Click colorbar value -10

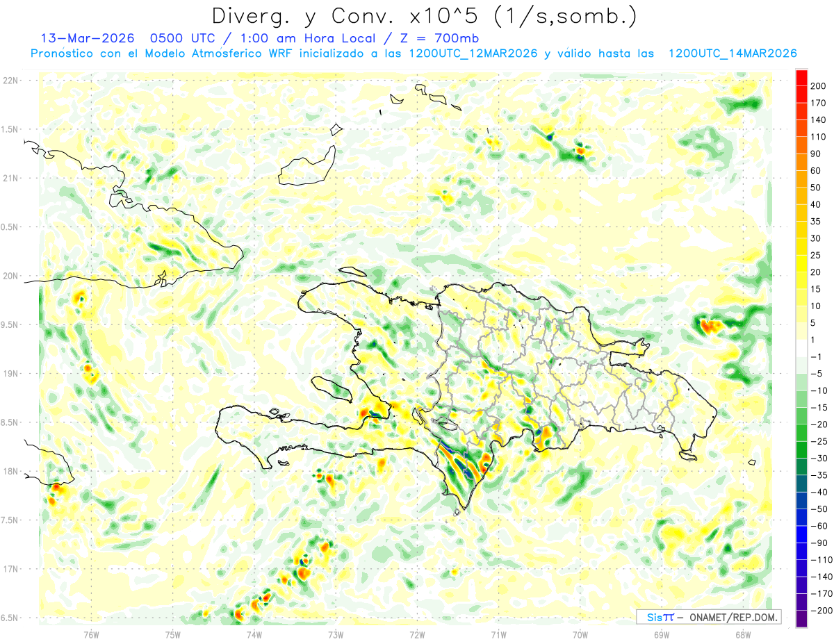coord(819,390)
